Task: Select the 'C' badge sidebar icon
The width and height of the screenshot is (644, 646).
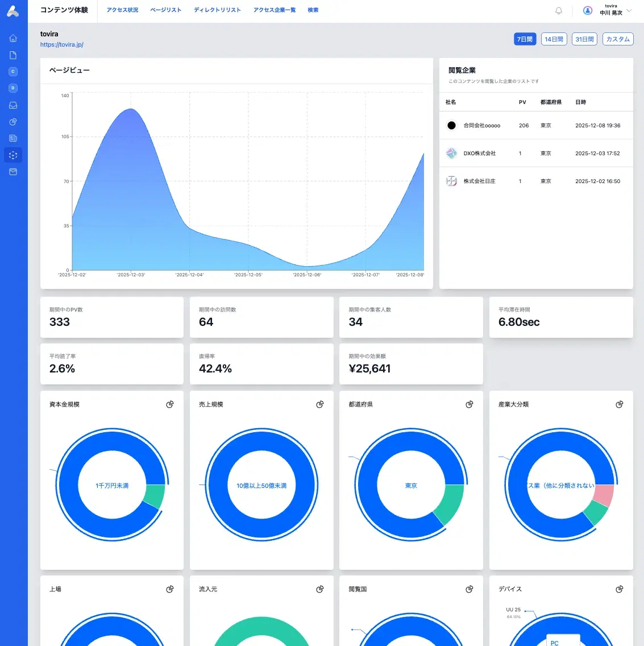Action: [x=13, y=72]
